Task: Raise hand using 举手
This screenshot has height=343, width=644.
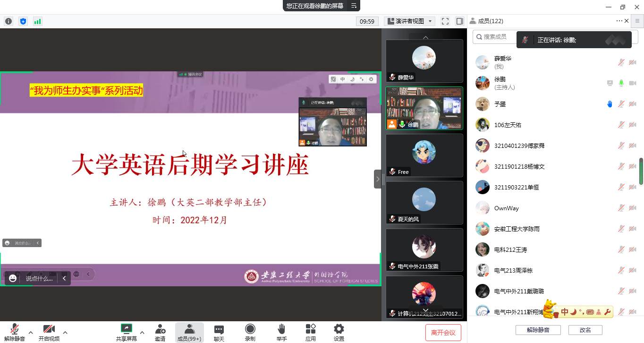Action: pos(281,332)
